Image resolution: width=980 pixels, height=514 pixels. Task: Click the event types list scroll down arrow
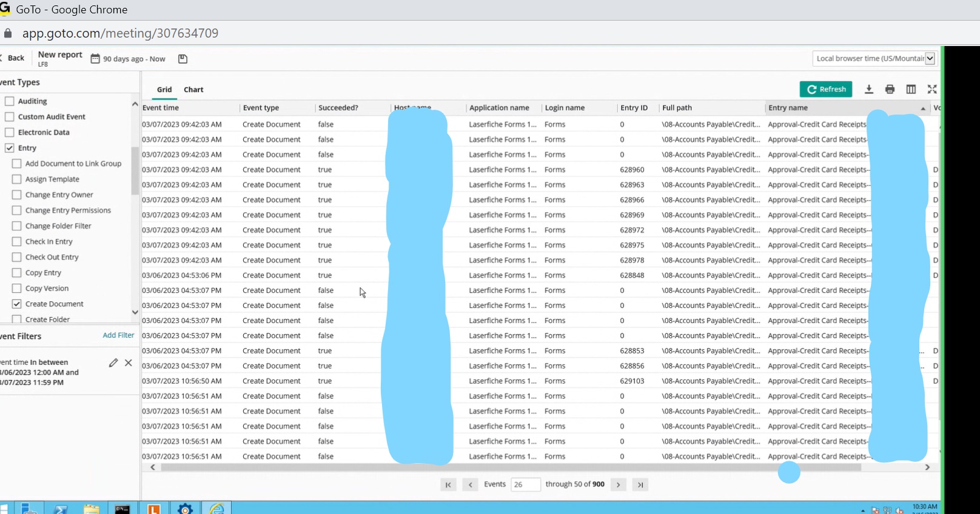click(135, 312)
